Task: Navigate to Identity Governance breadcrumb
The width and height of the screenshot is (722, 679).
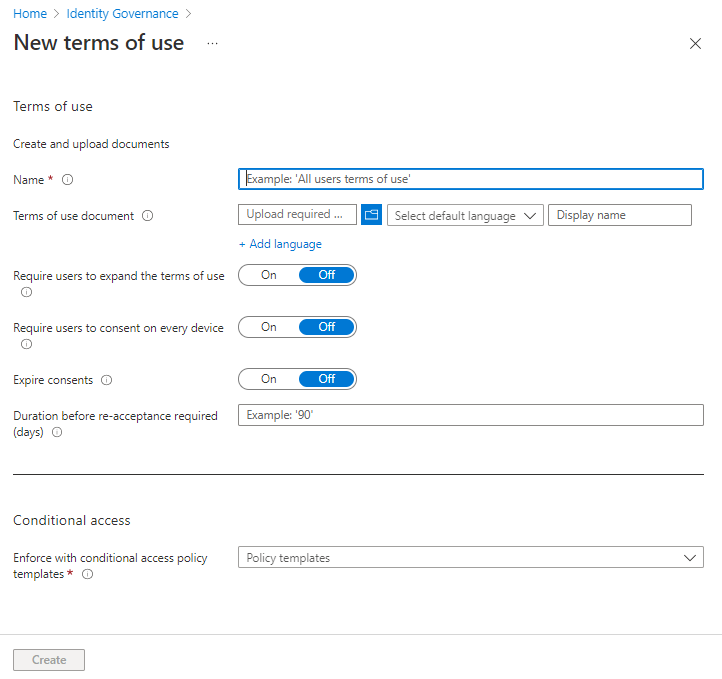Action: pyautogui.click(x=122, y=14)
